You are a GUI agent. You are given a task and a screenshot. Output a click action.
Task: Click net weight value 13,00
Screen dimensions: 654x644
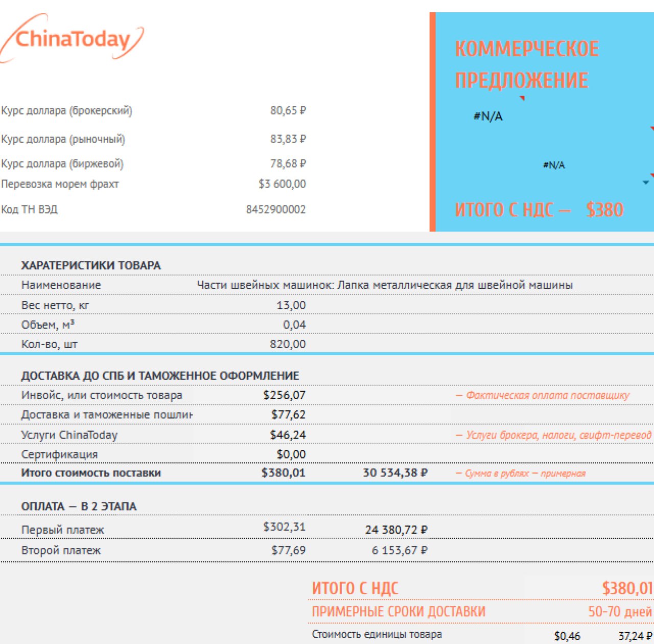click(291, 306)
